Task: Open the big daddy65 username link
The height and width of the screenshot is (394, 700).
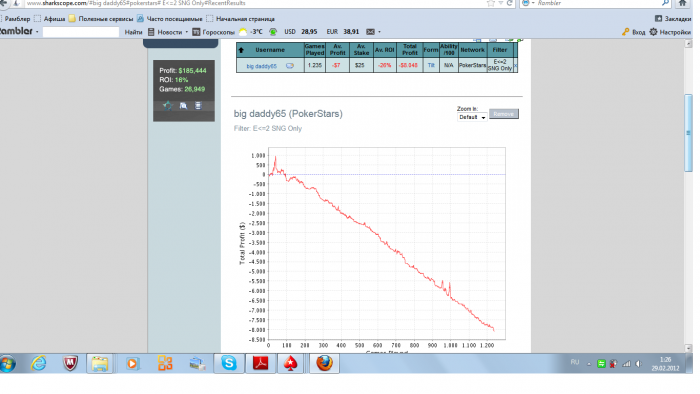Action: [x=262, y=66]
